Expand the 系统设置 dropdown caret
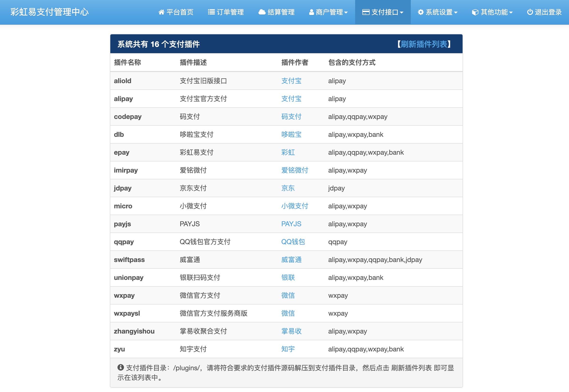 coord(456,13)
